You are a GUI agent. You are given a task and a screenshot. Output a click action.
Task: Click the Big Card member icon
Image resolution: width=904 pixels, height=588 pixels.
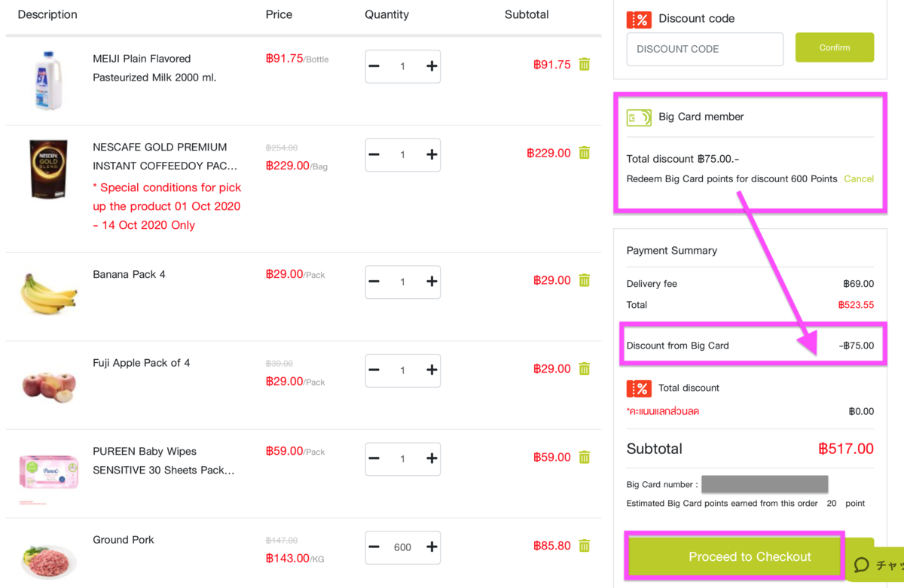pyautogui.click(x=639, y=117)
